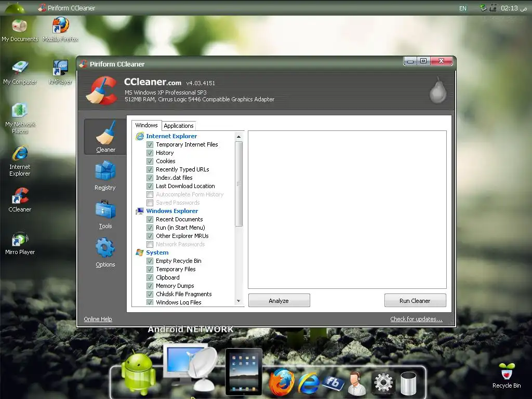
Task: Open Internet Explorer desktop icon
Action: (x=20, y=161)
